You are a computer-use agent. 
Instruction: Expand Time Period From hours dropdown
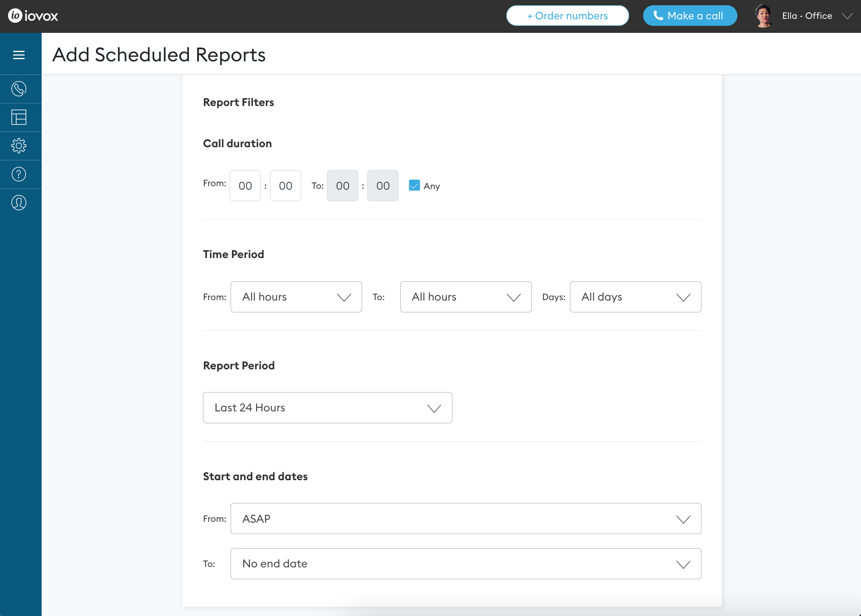point(296,297)
